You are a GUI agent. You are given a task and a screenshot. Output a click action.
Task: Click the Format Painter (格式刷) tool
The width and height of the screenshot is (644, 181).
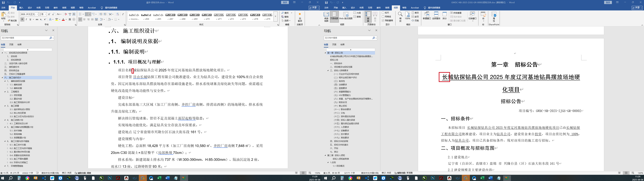[12, 21]
